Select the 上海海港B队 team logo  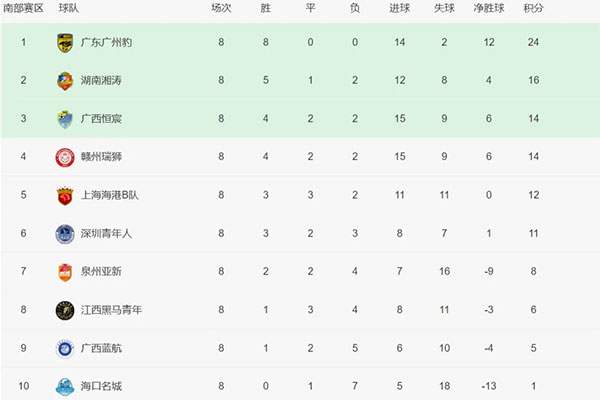[65, 195]
